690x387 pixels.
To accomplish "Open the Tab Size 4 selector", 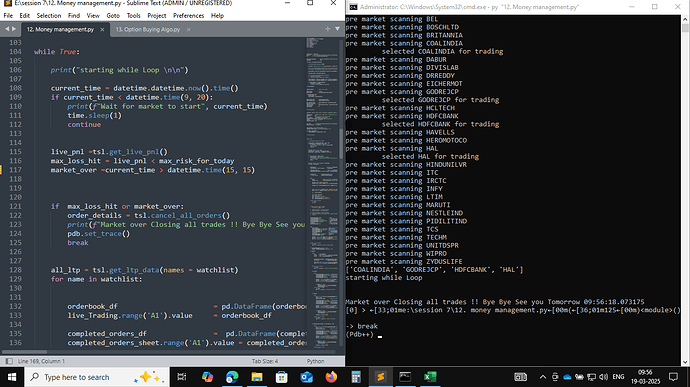I will pos(265,361).
